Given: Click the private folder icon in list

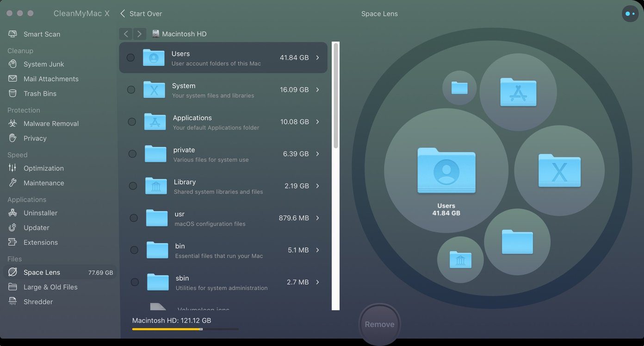Looking at the screenshot, I should 155,154.
